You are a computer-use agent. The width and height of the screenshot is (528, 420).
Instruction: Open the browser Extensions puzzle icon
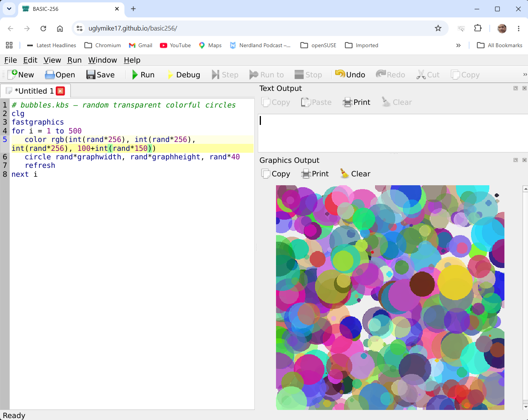pos(478,28)
